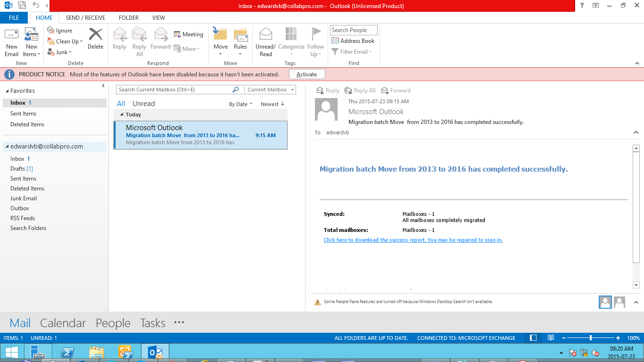
Task: Click the download success report link
Action: (413, 240)
